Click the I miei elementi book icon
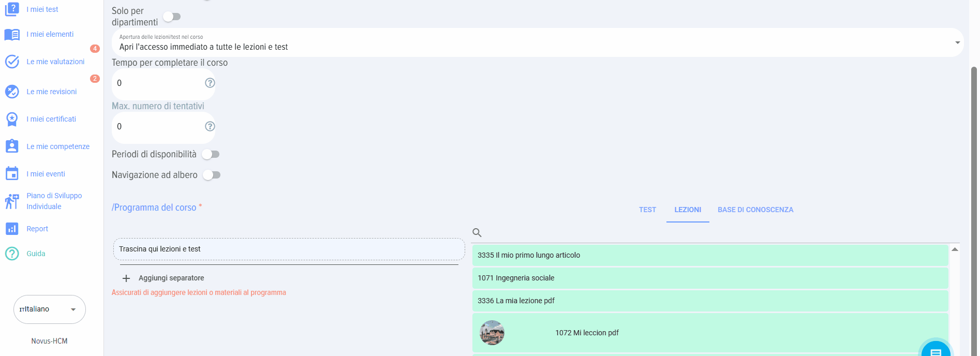This screenshot has width=980, height=356. click(12, 35)
